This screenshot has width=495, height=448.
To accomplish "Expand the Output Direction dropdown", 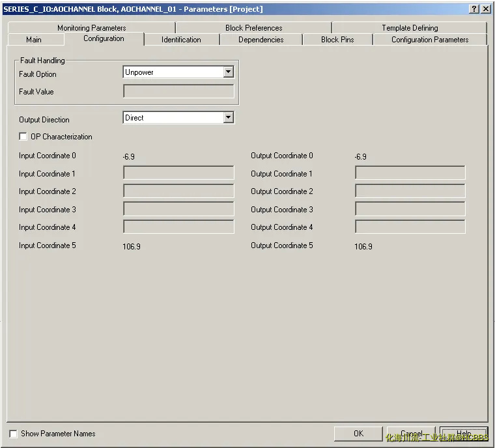I will coord(228,118).
